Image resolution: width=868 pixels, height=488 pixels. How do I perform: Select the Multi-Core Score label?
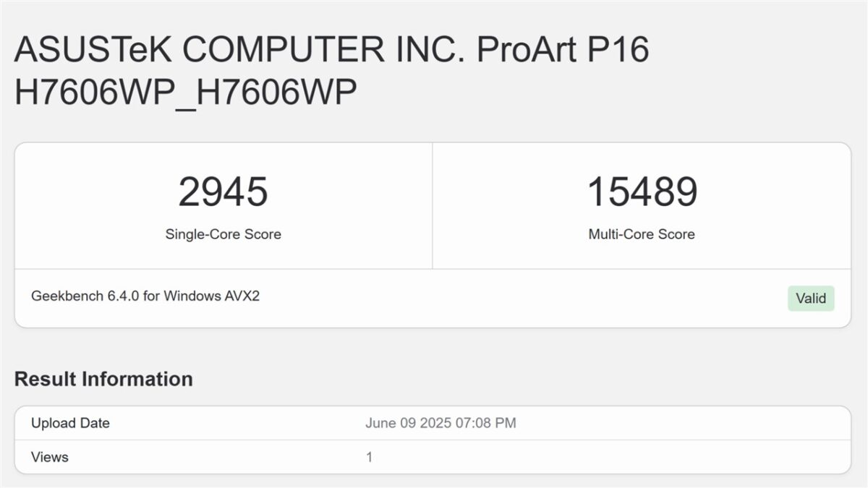pos(642,234)
